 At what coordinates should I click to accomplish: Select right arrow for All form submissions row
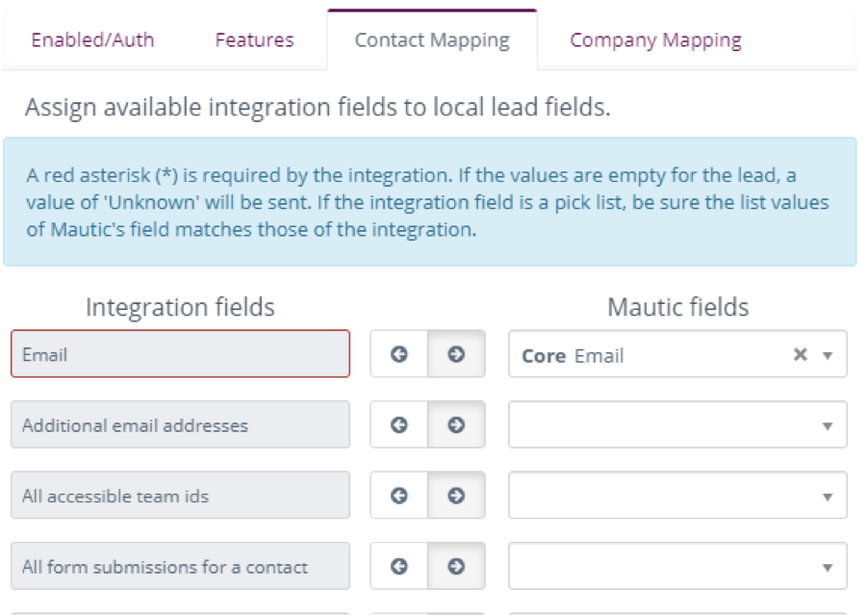(x=456, y=566)
